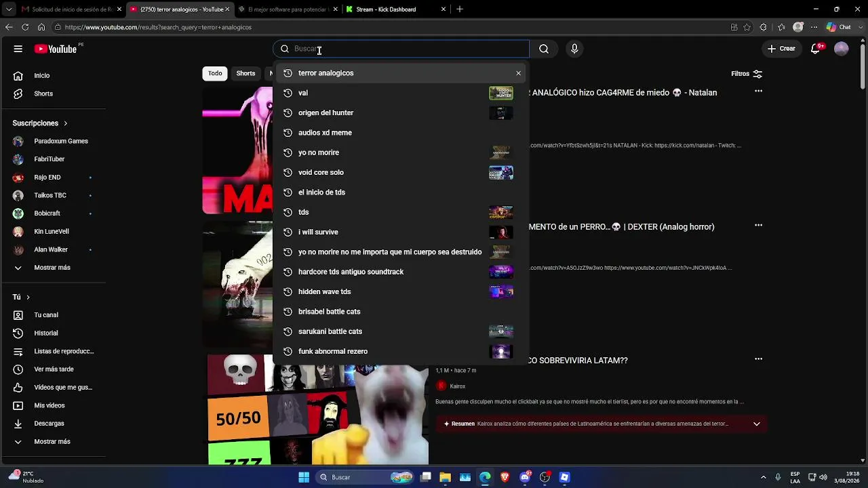Image resolution: width=868 pixels, height=488 pixels.
Task: Reload the current page
Action: (x=25, y=27)
